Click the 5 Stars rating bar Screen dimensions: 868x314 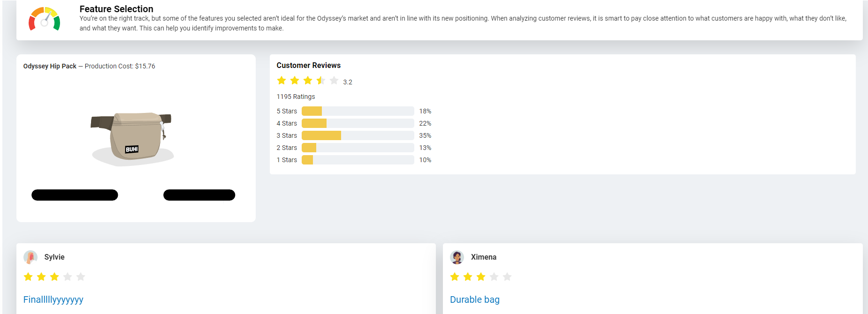(358, 111)
